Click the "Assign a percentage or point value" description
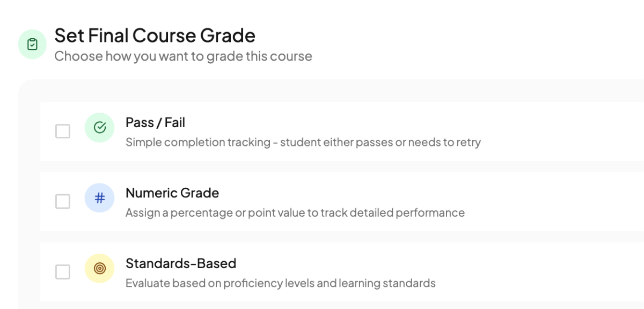Screen dimensions: 644x309 [x=295, y=213]
